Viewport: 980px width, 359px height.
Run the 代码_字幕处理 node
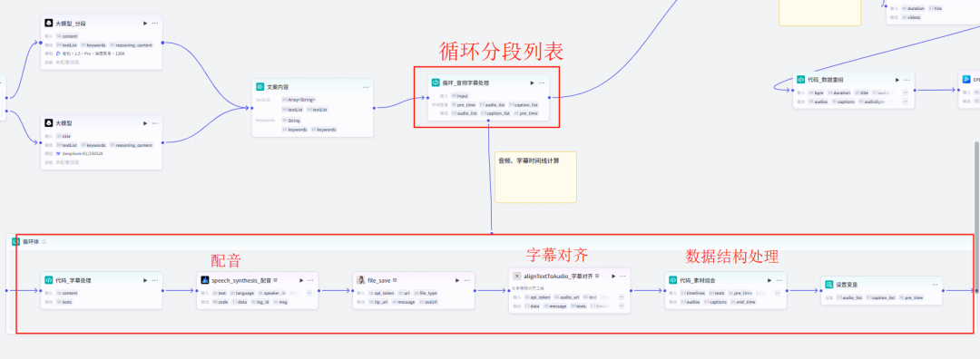[x=145, y=280]
